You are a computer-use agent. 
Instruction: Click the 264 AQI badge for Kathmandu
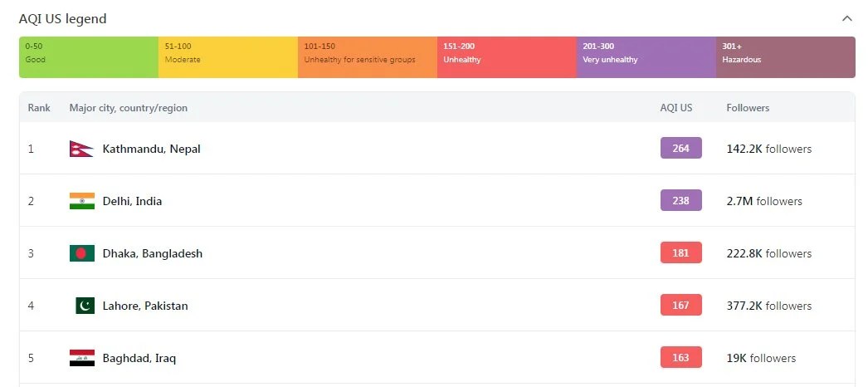[681, 149]
